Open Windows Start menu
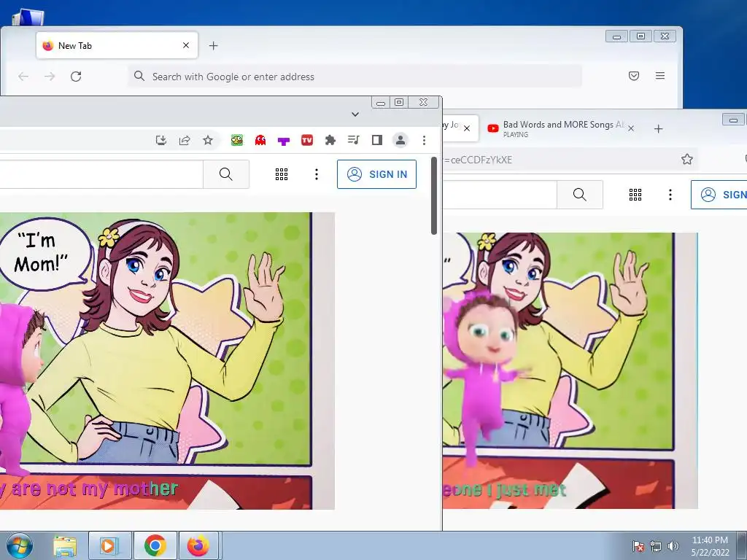747x560 pixels. 20,545
